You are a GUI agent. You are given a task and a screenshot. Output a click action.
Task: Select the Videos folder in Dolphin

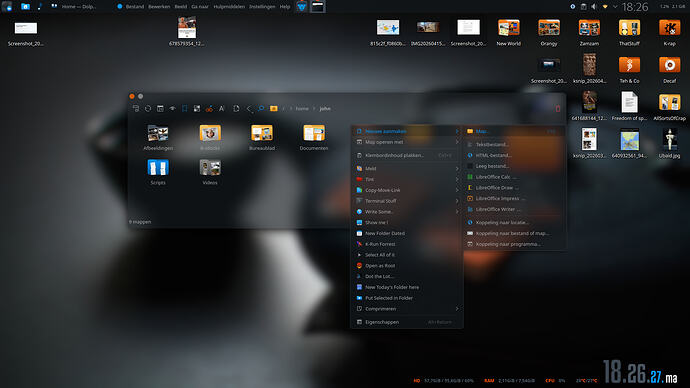click(x=210, y=172)
